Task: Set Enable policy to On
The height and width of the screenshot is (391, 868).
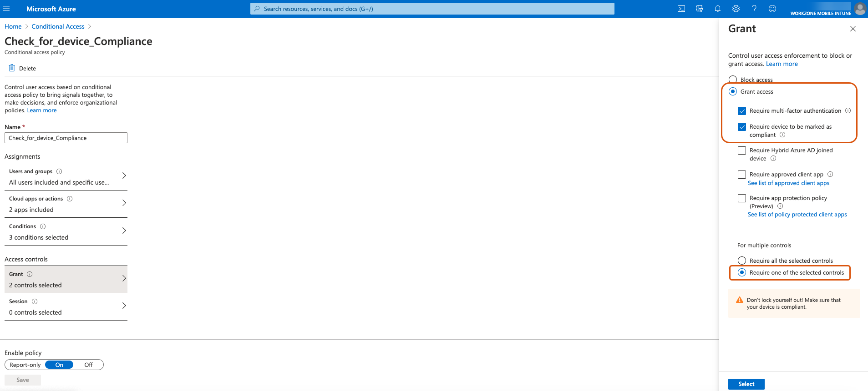Action: pos(59,365)
